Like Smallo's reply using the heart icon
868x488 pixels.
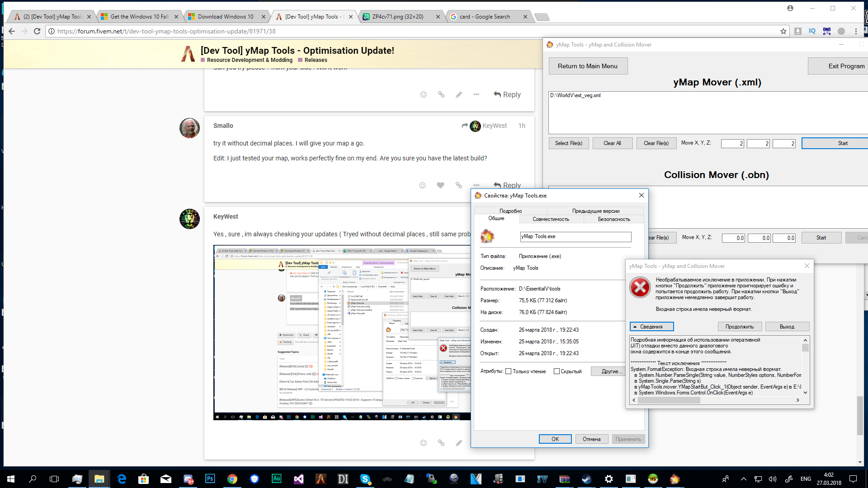click(440, 185)
